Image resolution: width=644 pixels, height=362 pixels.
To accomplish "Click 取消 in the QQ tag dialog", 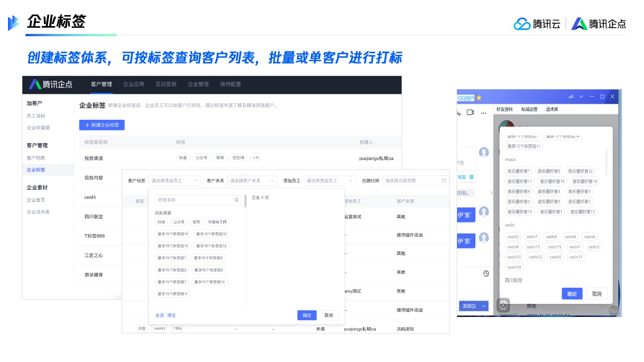I will pyautogui.click(x=597, y=294).
